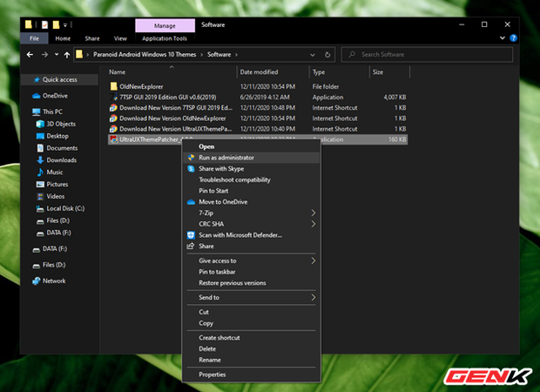Screen dimensions: 540x392
Task: Click the OneDrive cloud icon in context menu
Action: point(191,202)
